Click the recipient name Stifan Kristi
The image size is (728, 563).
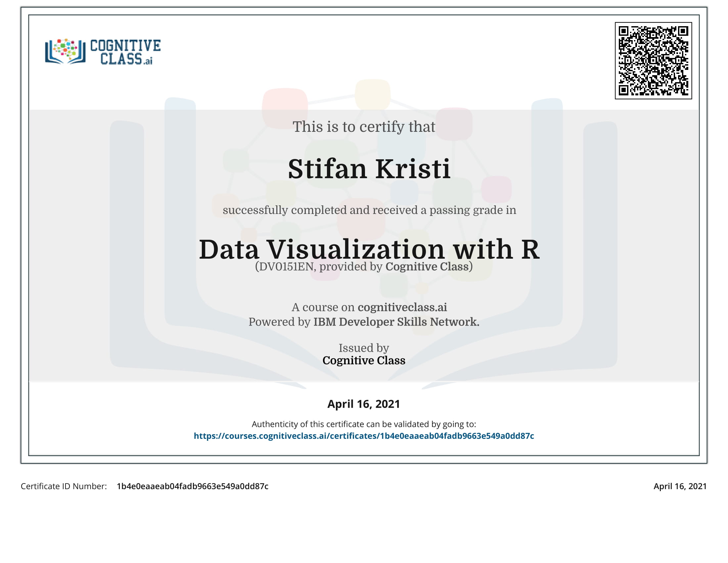pos(369,169)
